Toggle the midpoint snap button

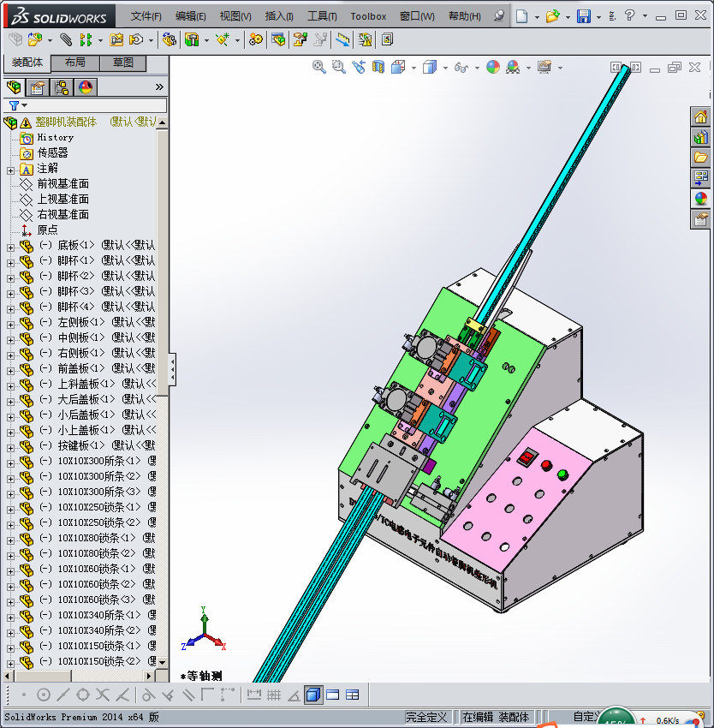(x=62, y=695)
